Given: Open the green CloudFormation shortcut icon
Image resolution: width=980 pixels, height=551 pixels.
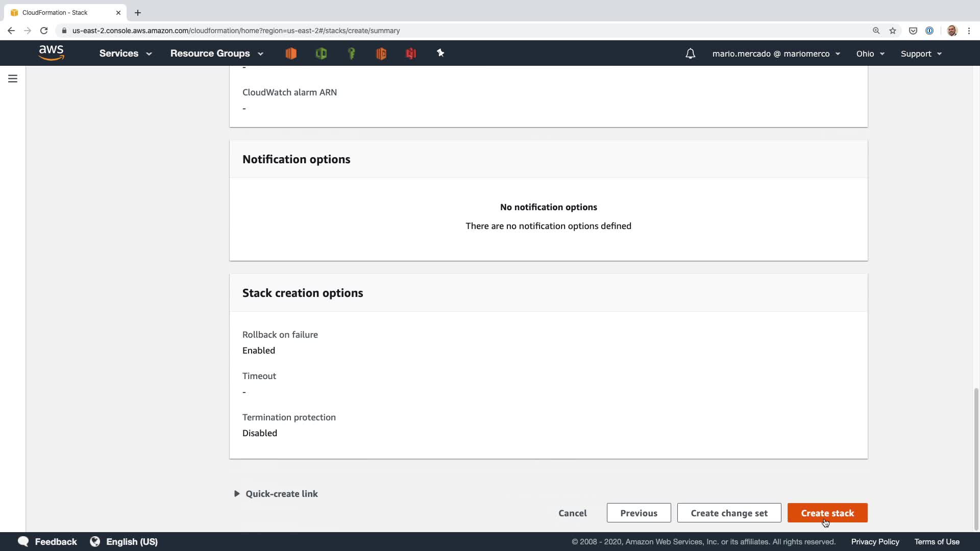Looking at the screenshot, I should coord(321,54).
